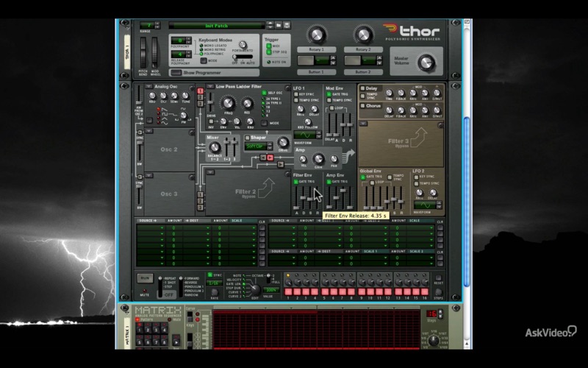Click the Delay Time knob
The height and width of the screenshot is (368, 588).
pos(390,93)
